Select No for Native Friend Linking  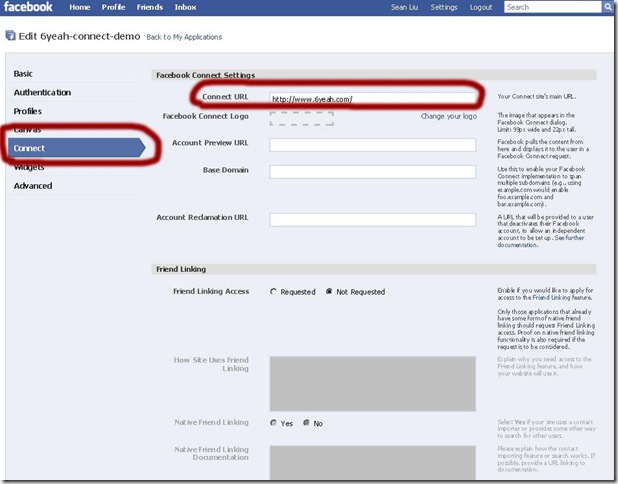306,423
